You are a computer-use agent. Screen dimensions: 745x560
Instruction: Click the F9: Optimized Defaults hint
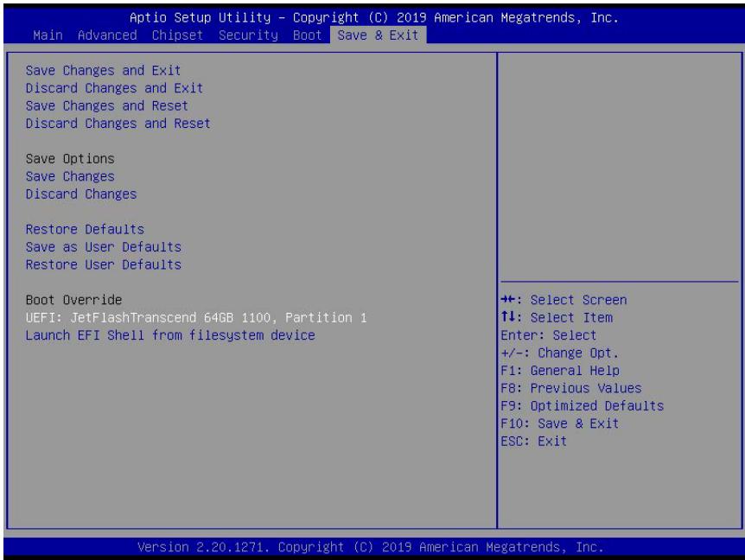(x=582, y=405)
